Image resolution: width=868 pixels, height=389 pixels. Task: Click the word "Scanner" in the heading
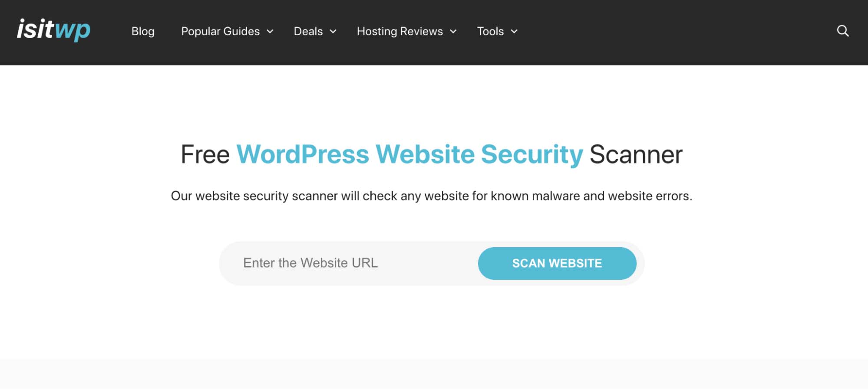[636, 155]
